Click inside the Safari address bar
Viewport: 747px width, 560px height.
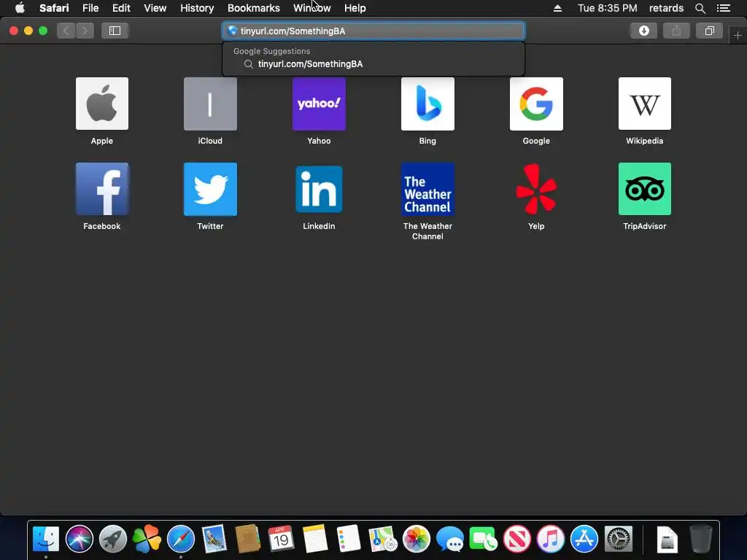[x=373, y=31]
